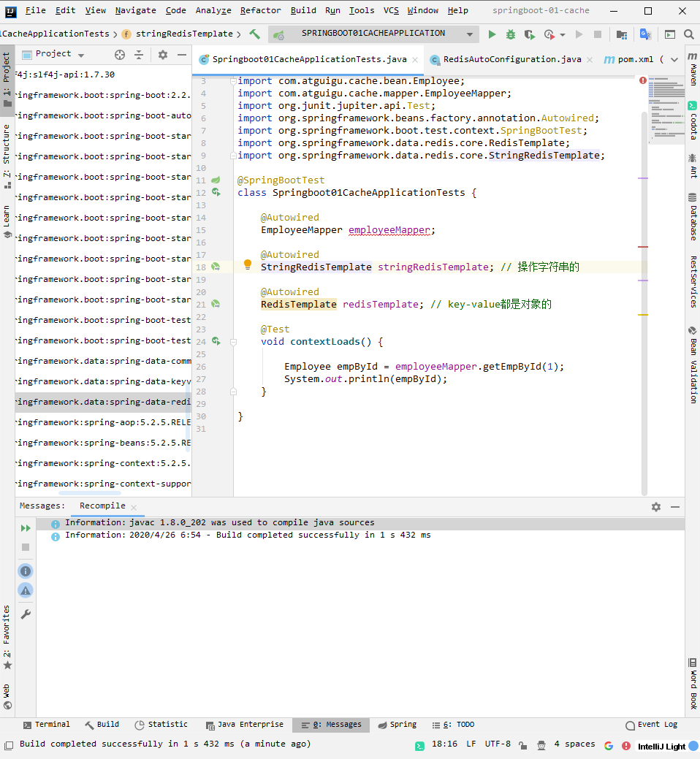Image resolution: width=700 pixels, height=759 pixels.
Task: Click the run test gutter icon on line 24
Action: [216, 341]
